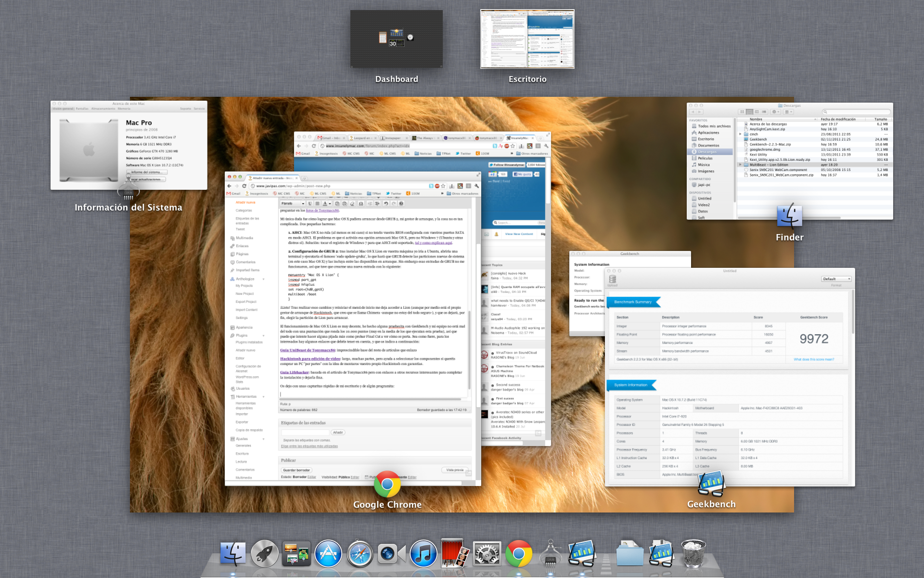Viewport: 924px width, 578px height.
Task: Click large Geekbench app icon badge
Action: coord(711,483)
